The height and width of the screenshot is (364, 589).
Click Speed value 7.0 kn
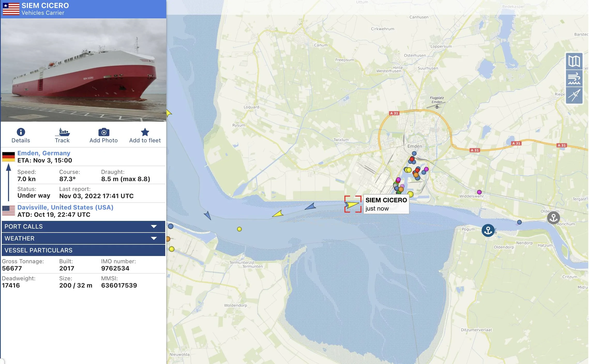pos(26,179)
